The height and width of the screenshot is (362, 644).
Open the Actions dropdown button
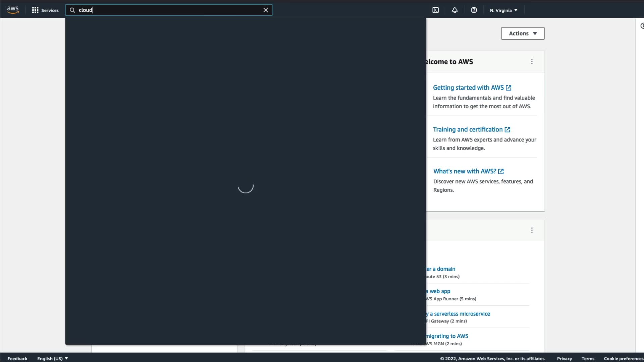(x=523, y=34)
